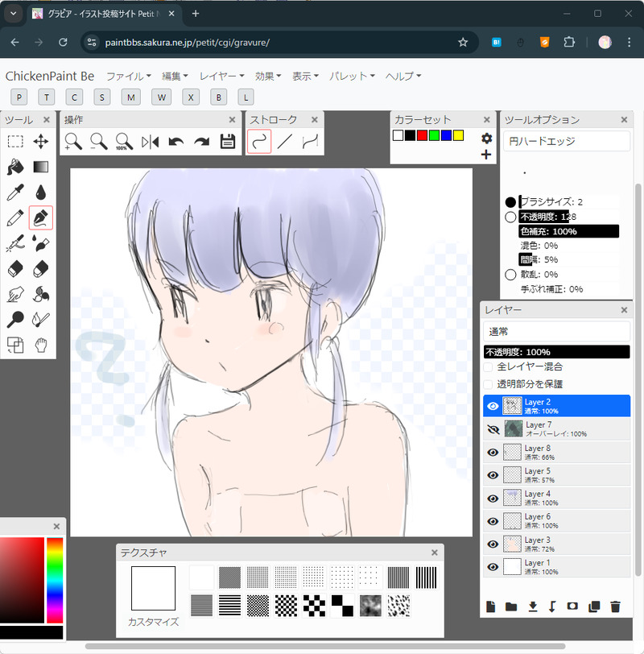Hide Layer 3

(x=493, y=544)
